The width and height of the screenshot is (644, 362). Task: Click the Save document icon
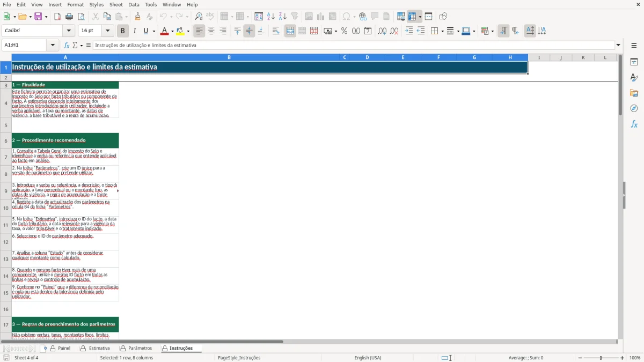38,17
